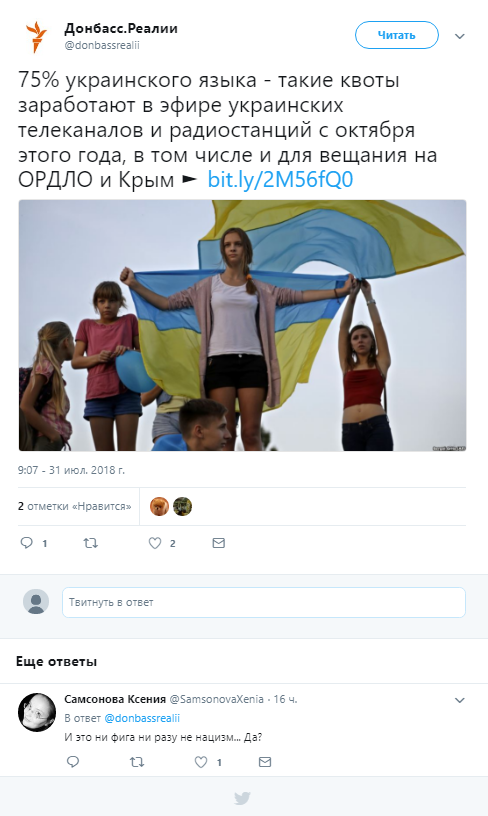Viewport: 488px width, 816px height.
Task: View the first liker's orange avatar
Action: [x=159, y=506]
